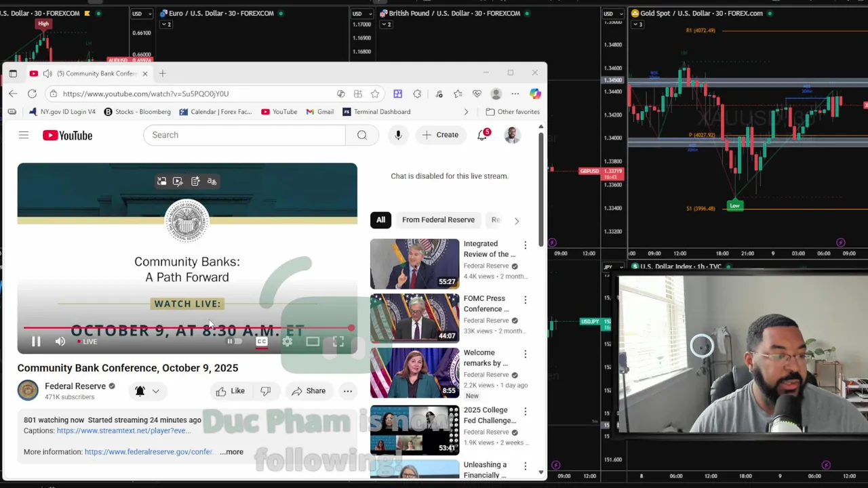This screenshot has height=488, width=868.
Task: Open Integrated Review video thumbnail
Action: [x=414, y=264]
